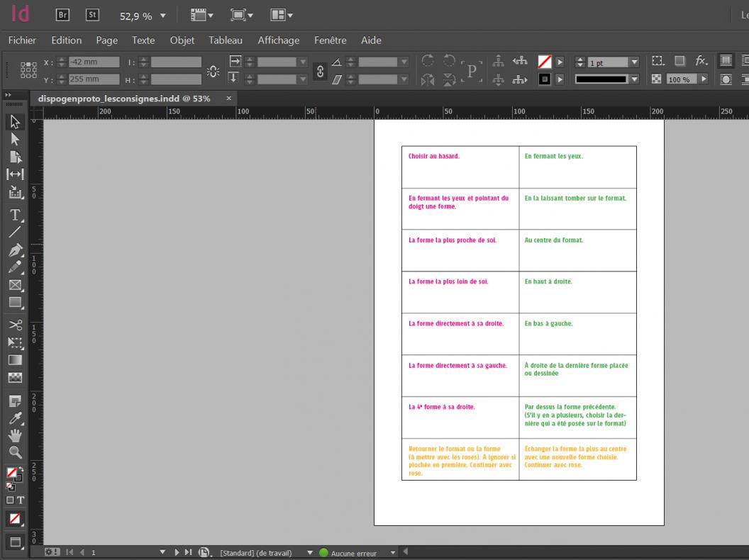
Task: Open the Objet menu
Action: coord(182,40)
